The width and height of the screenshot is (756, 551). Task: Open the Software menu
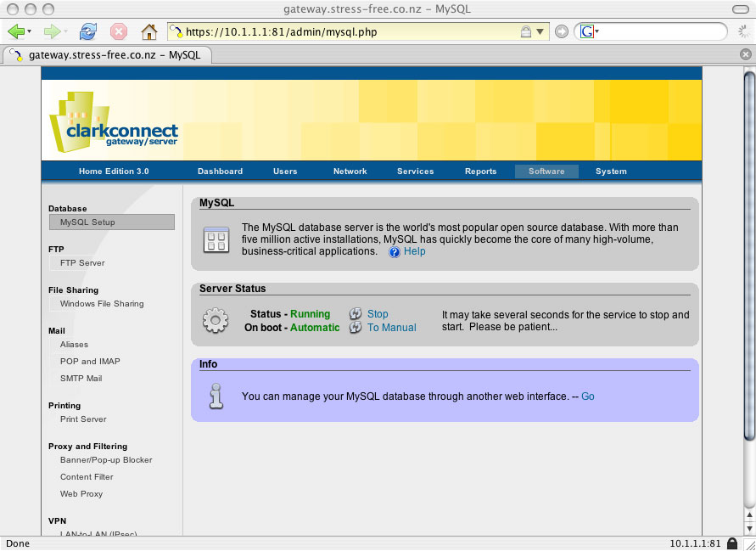[x=546, y=171]
